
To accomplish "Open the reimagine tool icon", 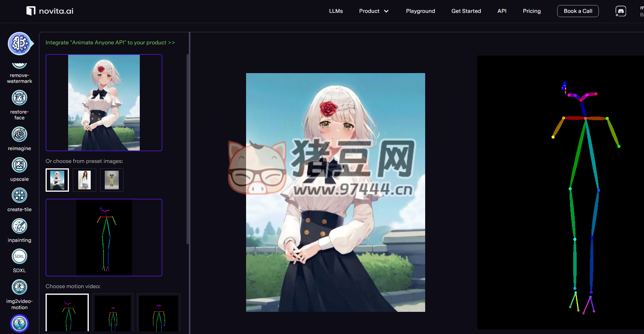I will pyautogui.click(x=19, y=135).
